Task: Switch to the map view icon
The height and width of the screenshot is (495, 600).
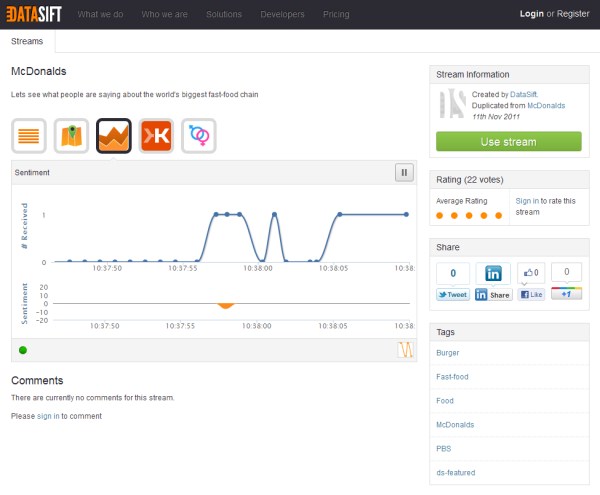Action: pyautogui.click(x=71, y=136)
